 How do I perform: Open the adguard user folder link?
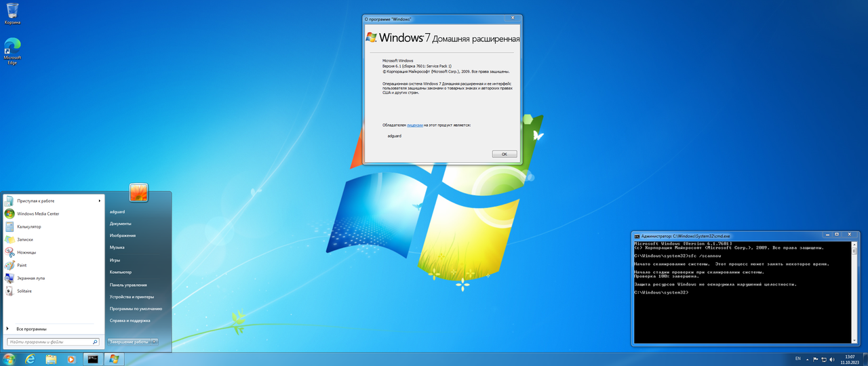point(117,211)
